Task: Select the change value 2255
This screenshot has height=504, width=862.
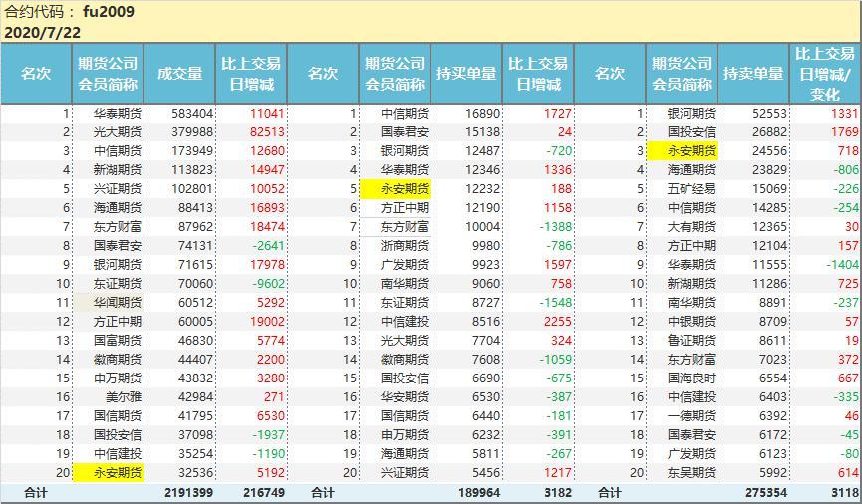Action: click(558, 321)
